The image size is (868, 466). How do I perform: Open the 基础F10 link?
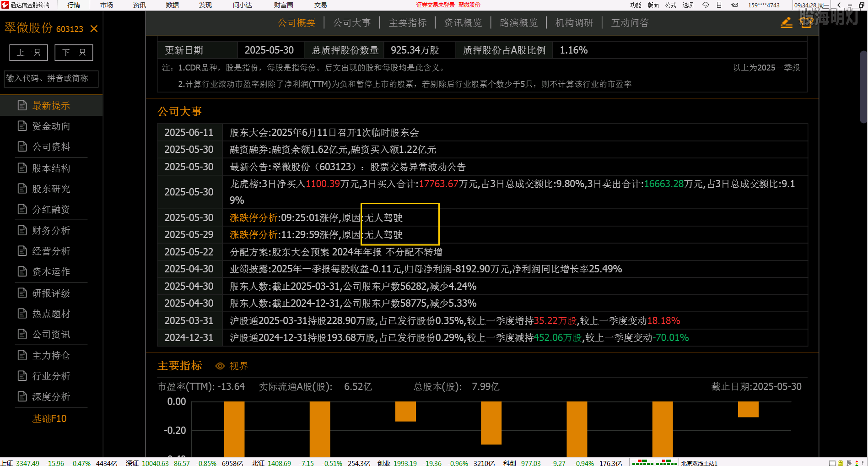click(x=49, y=418)
